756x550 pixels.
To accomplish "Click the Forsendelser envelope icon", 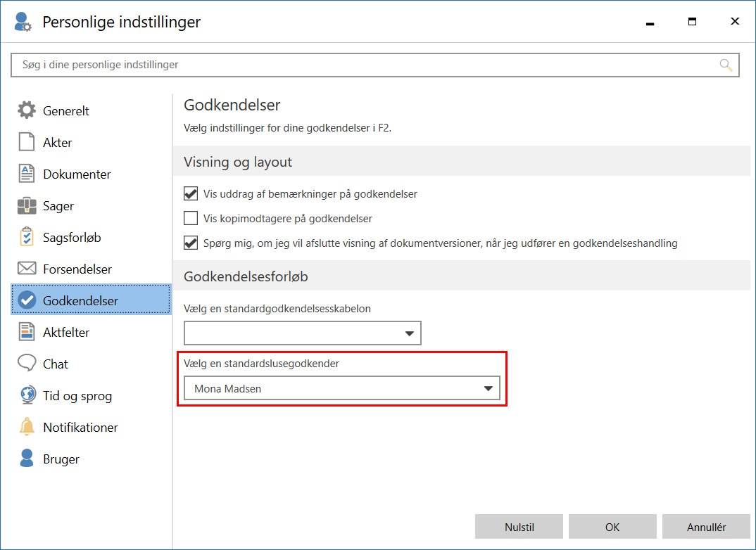I will pyautogui.click(x=27, y=269).
